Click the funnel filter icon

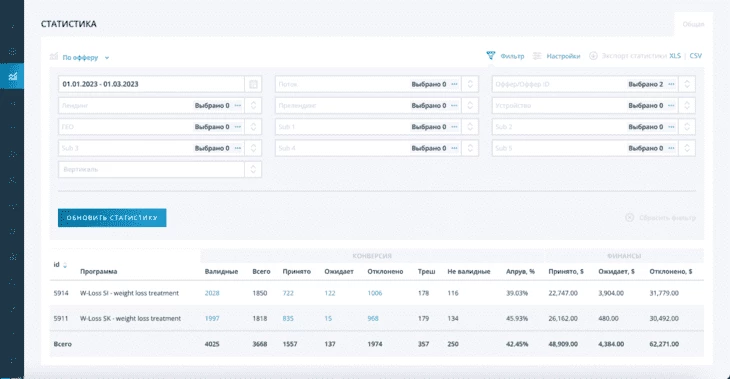pos(490,55)
